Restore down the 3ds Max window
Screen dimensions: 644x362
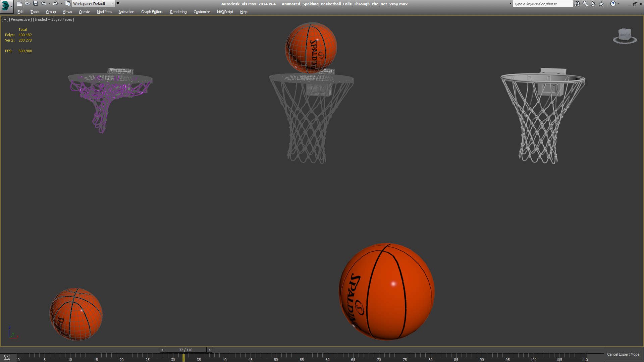click(635, 4)
